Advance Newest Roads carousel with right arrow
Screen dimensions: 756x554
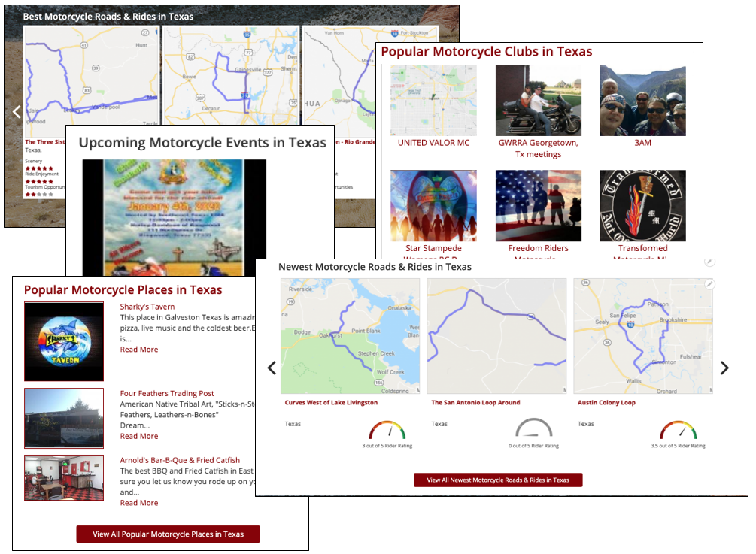724,368
